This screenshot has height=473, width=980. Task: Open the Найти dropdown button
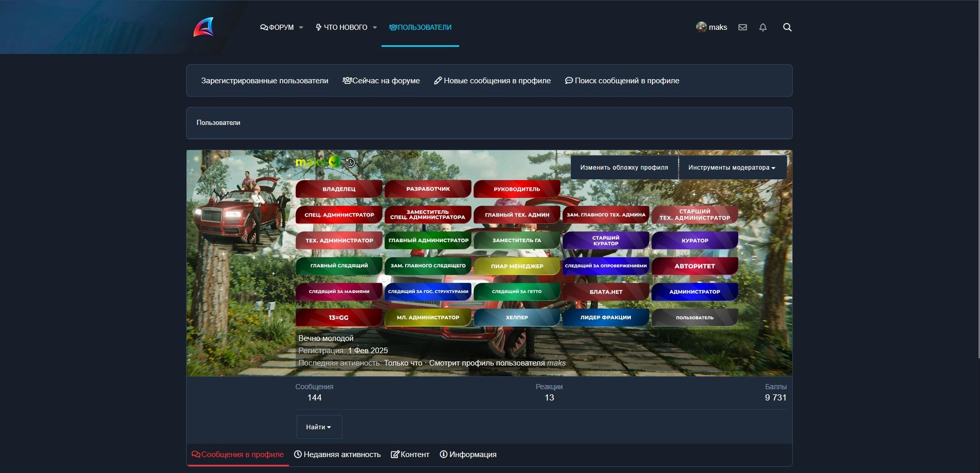(x=319, y=427)
